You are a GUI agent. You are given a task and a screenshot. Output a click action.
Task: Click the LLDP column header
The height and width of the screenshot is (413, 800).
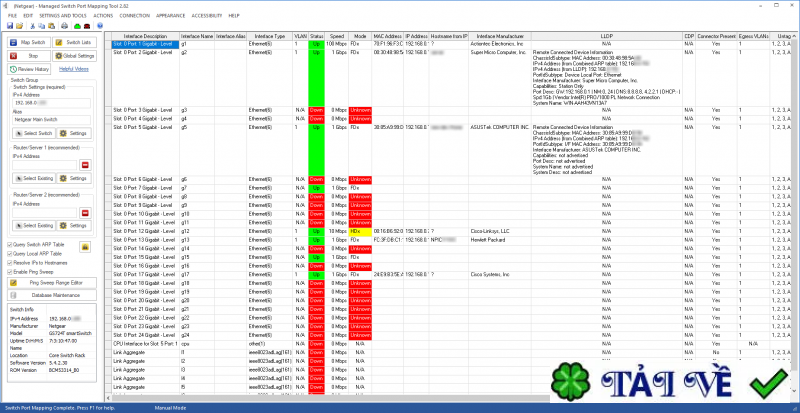[607, 36]
